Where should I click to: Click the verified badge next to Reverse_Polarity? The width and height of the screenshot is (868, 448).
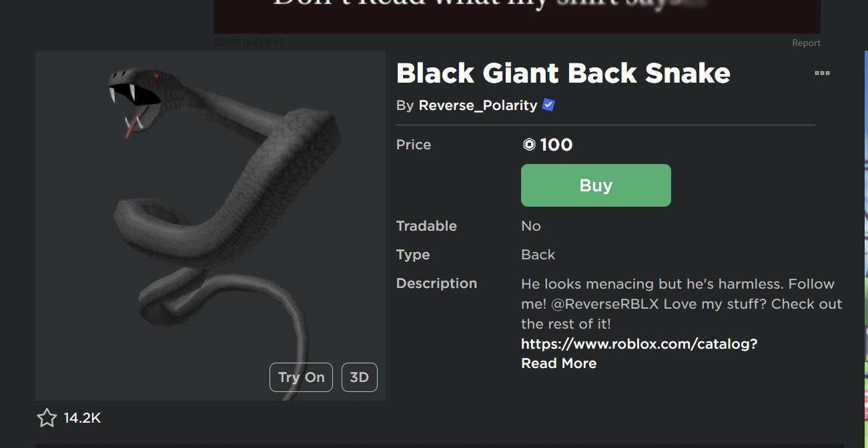(547, 105)
